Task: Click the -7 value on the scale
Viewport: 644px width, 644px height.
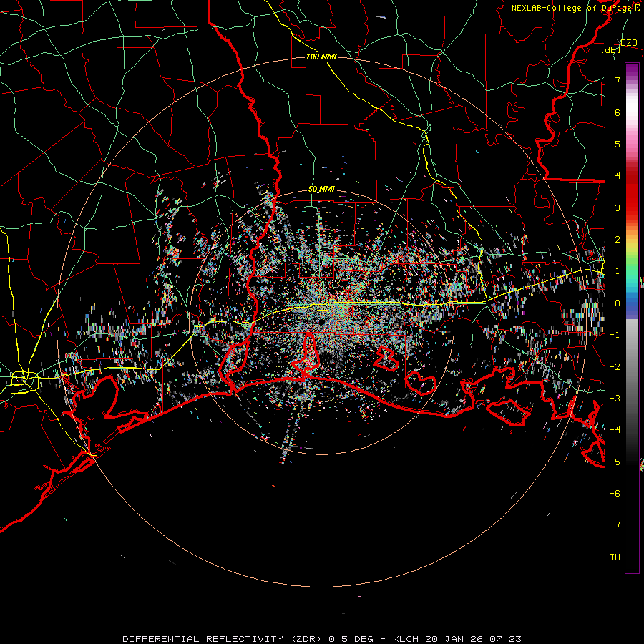Action: (615, 525)
